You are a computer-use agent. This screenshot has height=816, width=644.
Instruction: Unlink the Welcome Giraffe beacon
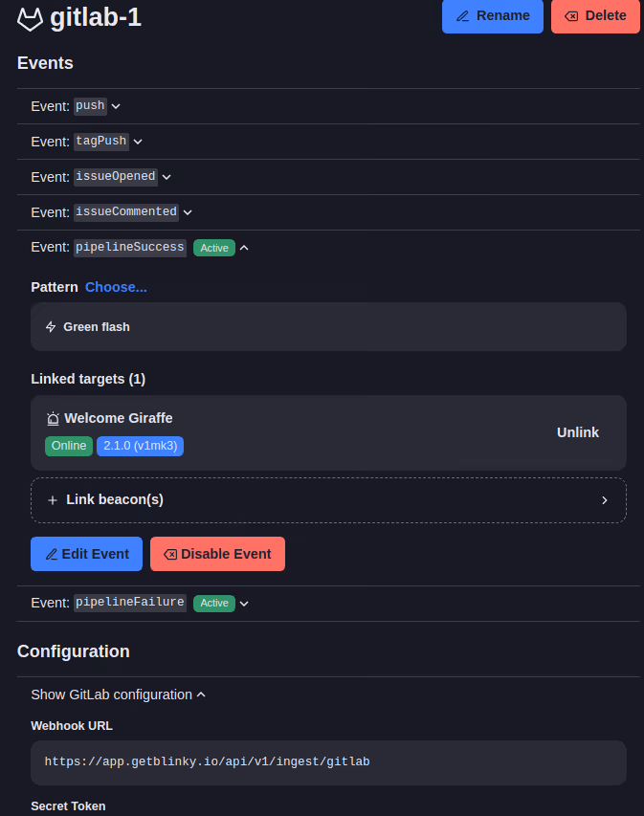point(578,432)
